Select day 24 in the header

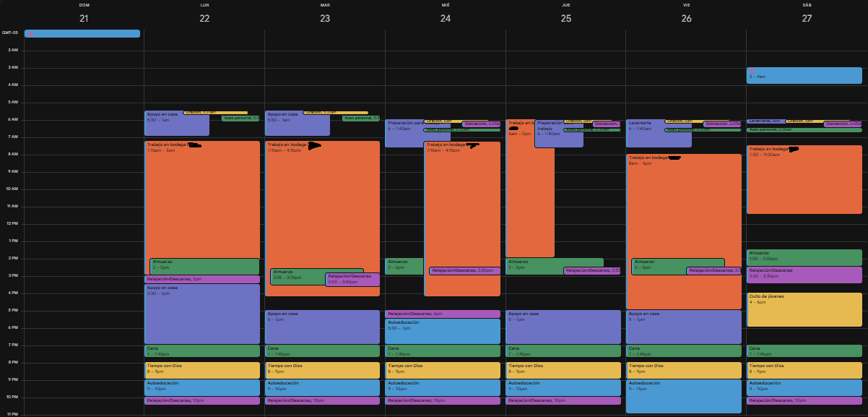446,18
